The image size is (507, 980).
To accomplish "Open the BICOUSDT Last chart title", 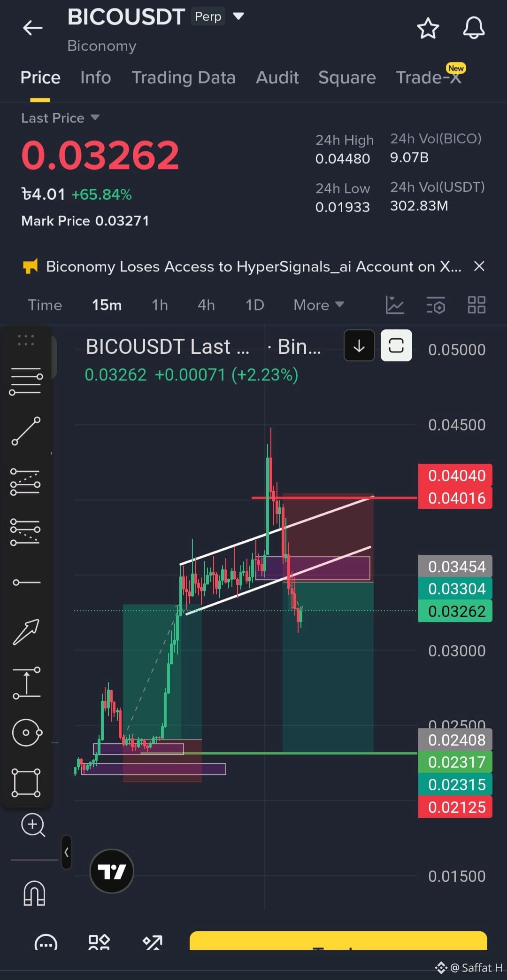I will (x=168, y=347).
